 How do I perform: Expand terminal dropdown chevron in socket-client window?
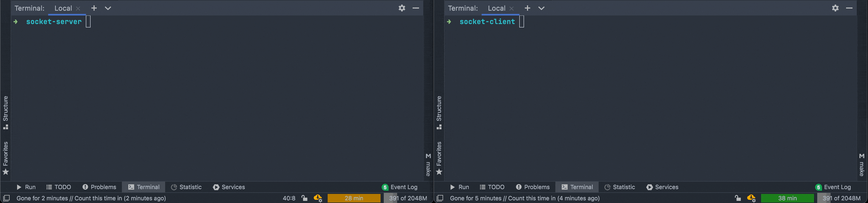(541, 8)
